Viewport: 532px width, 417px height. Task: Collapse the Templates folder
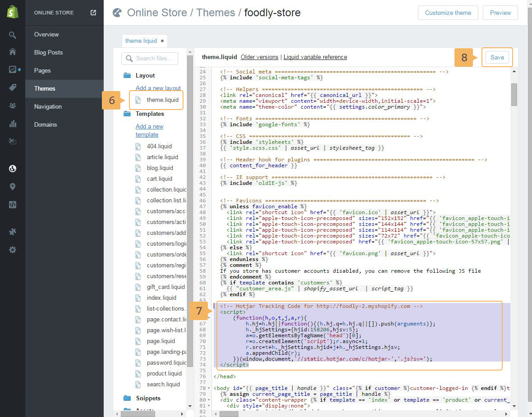(127, 114)
